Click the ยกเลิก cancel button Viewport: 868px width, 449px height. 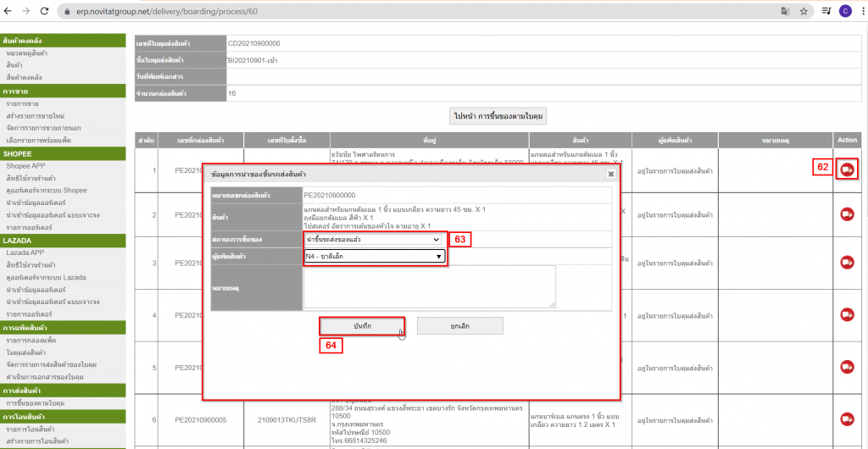[460, 325]
